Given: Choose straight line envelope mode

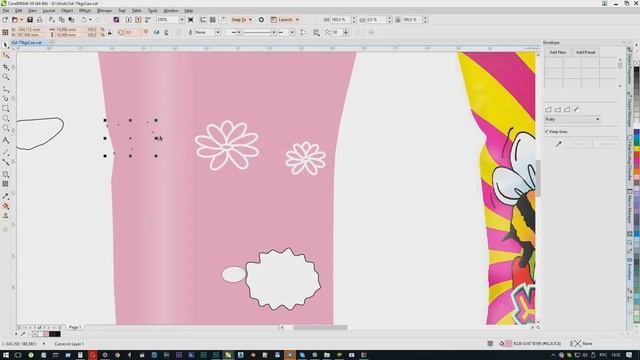Looking at the screenshot, I should pos(549,109).
